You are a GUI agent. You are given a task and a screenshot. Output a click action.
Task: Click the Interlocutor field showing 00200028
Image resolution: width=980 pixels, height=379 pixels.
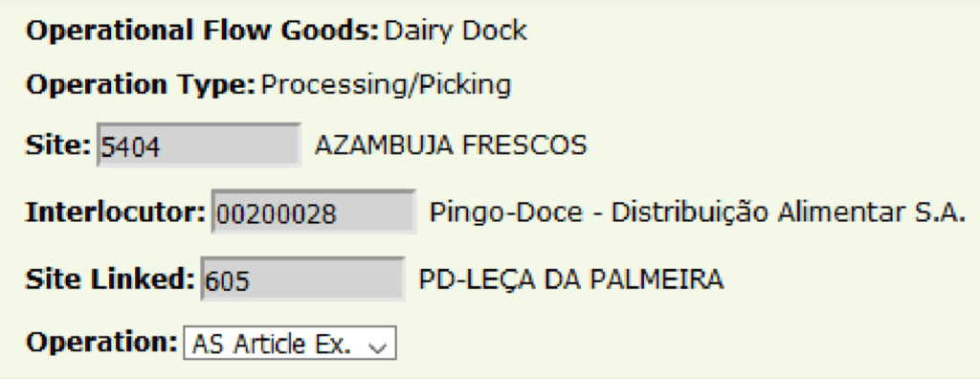coord(314,212)
